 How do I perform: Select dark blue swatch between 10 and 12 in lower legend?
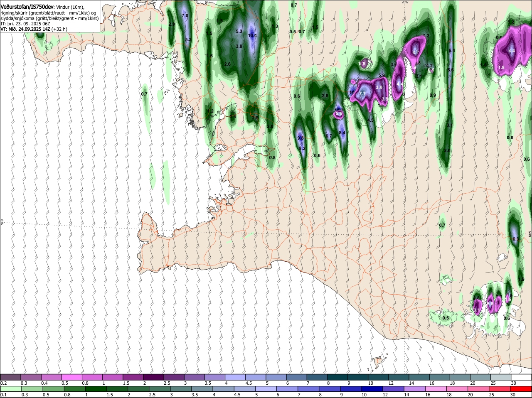coord(372,389)
